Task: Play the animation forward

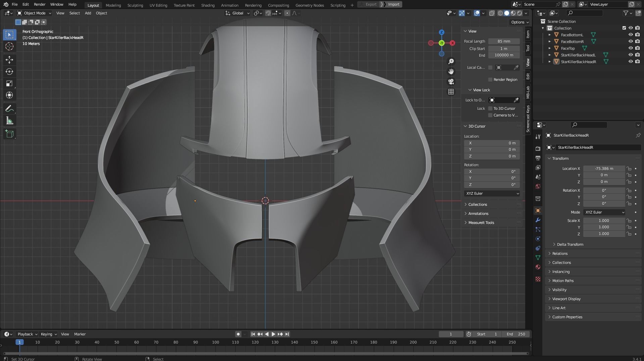Action: pos(273,334)
